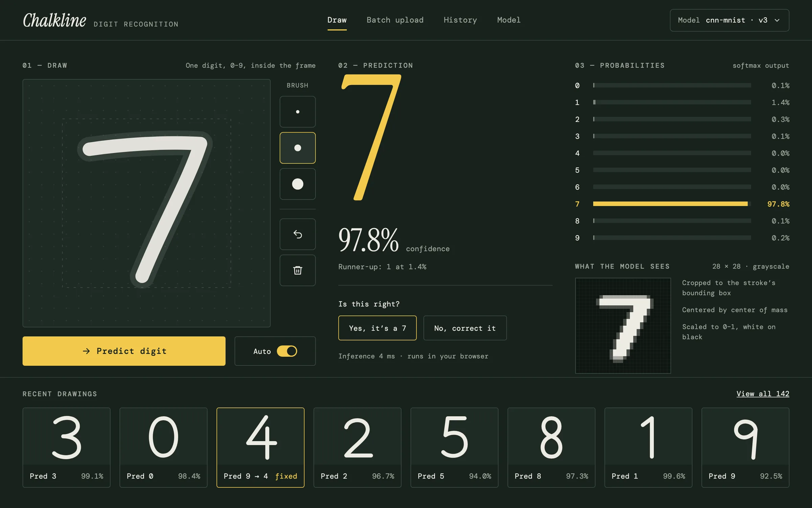Open recent drawing predicted as 3

pos(66,448)
